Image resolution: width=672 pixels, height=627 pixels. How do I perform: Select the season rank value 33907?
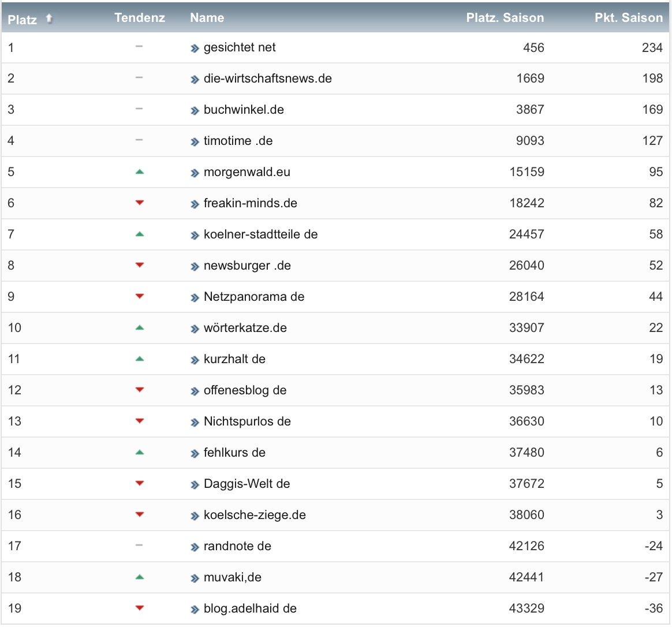click(527, 328)
